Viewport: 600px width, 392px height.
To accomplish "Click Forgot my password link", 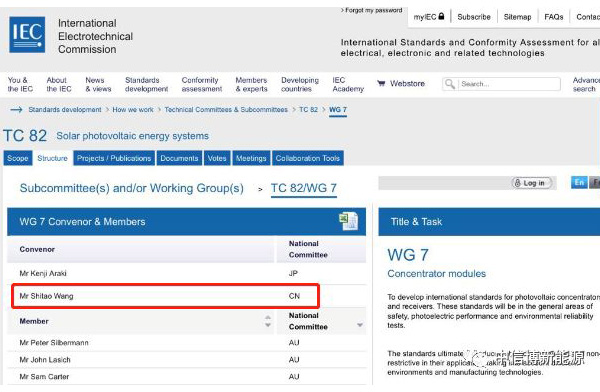I will (372, 10).
